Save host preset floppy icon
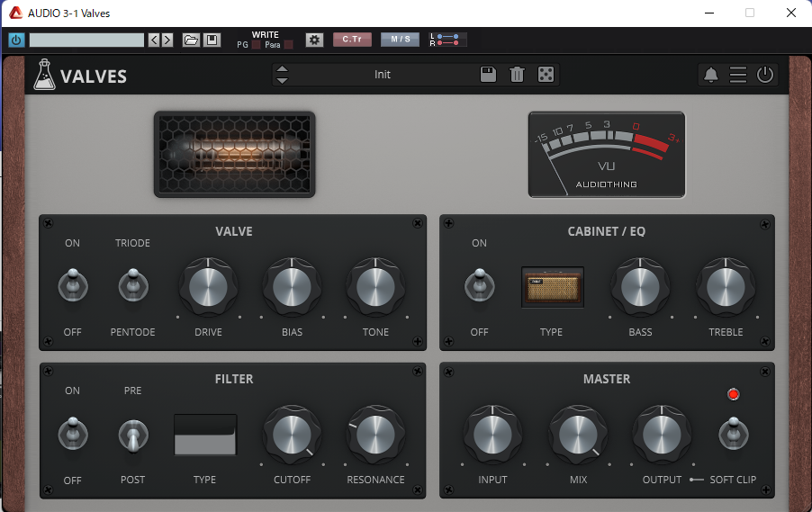Viewport: 812px width, 512px height. [212, 40]
